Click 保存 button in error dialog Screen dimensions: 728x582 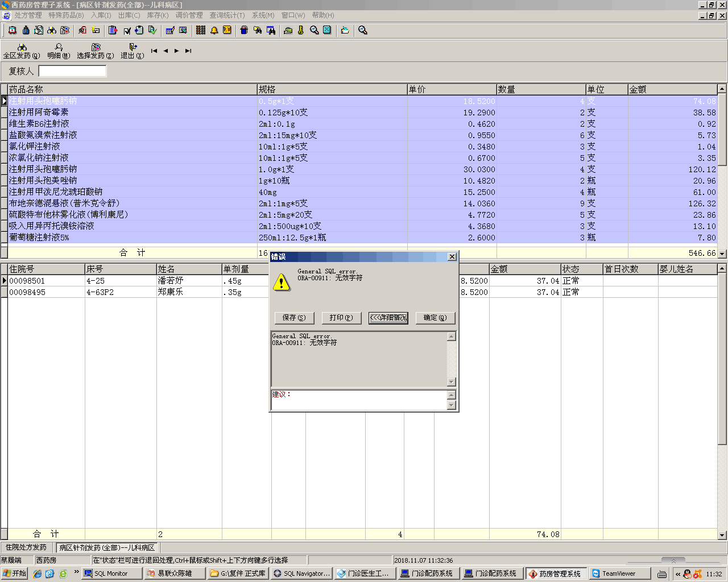[294, 318]
